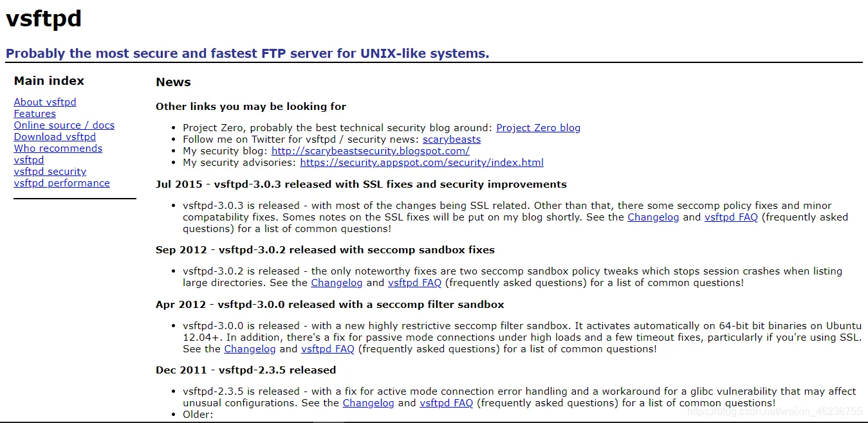Click the Apr 2012 vsftpd-3.0.0 heading

329,305
